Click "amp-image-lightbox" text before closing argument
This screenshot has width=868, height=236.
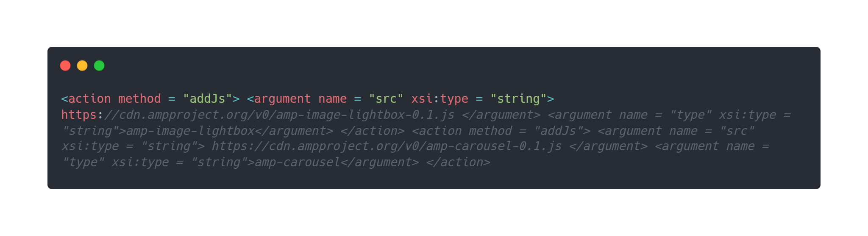[190, 131]
